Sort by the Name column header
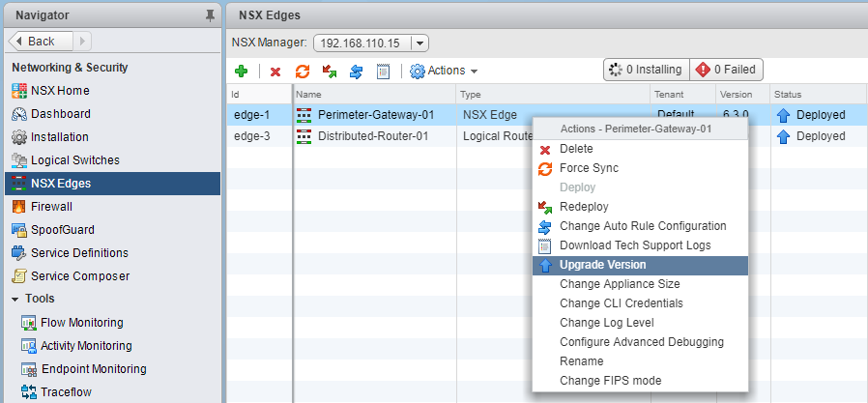The height and width of the screenshot is (403, 868). 374,95
